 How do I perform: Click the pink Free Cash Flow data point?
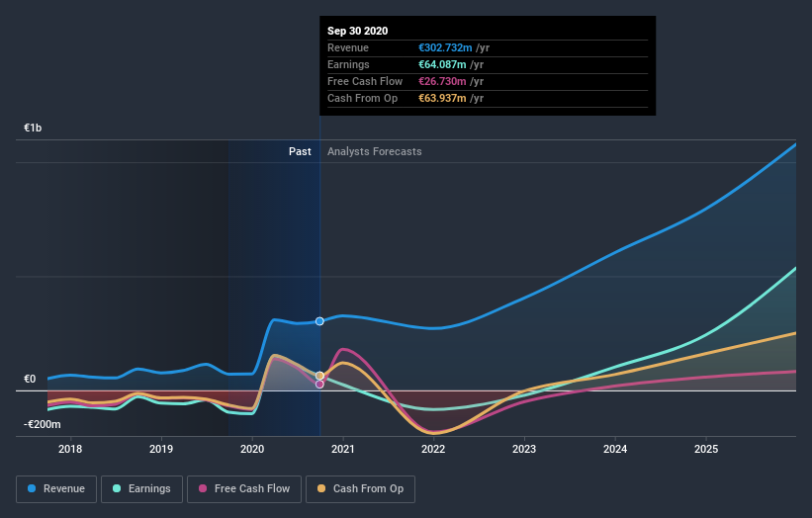[319, 384]
